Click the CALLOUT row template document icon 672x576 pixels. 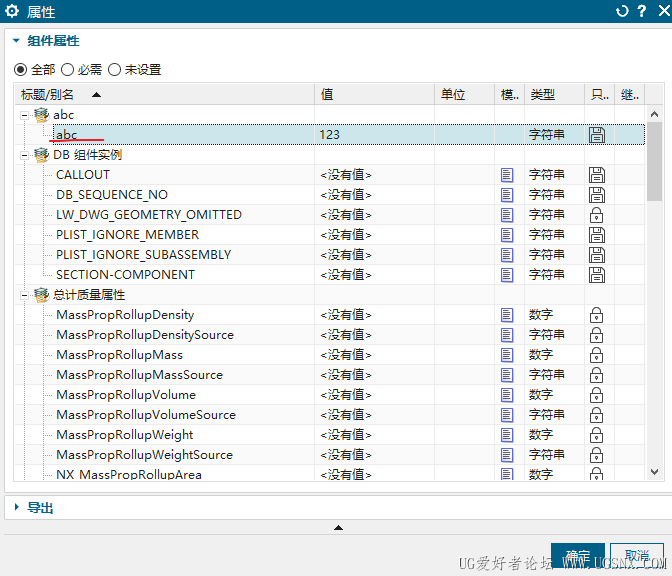point(507,175)
